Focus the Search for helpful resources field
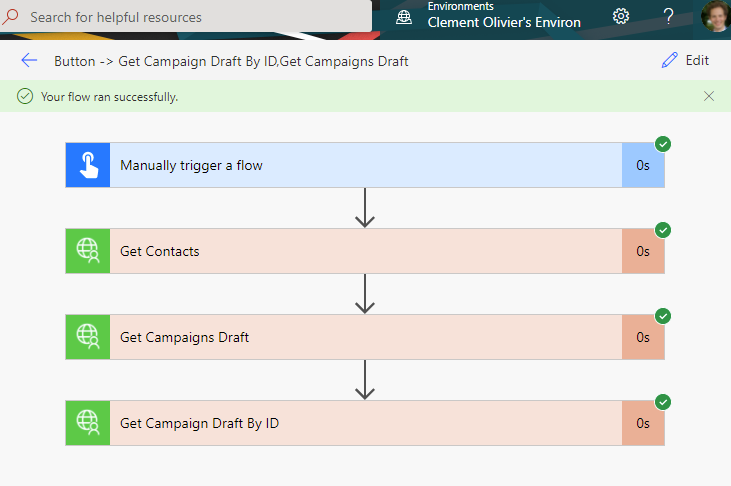This screenshot has height=486, width=731. (x=186, y=17)
